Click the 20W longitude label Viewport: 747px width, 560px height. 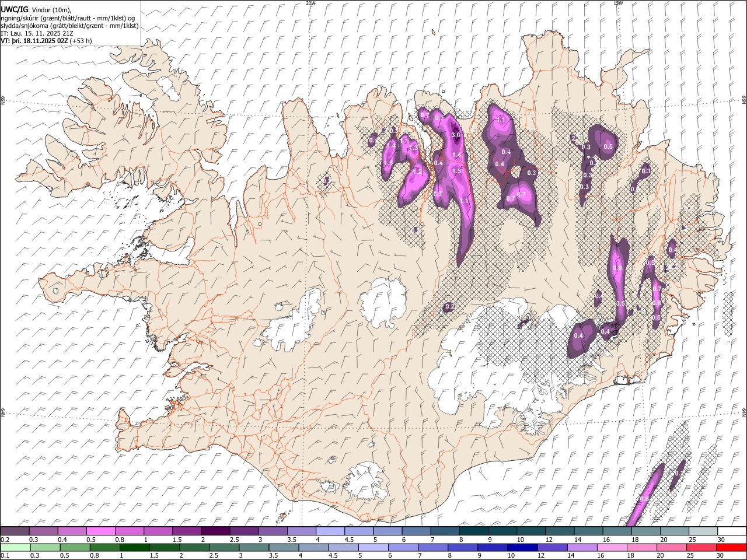[x=310, y=3]
